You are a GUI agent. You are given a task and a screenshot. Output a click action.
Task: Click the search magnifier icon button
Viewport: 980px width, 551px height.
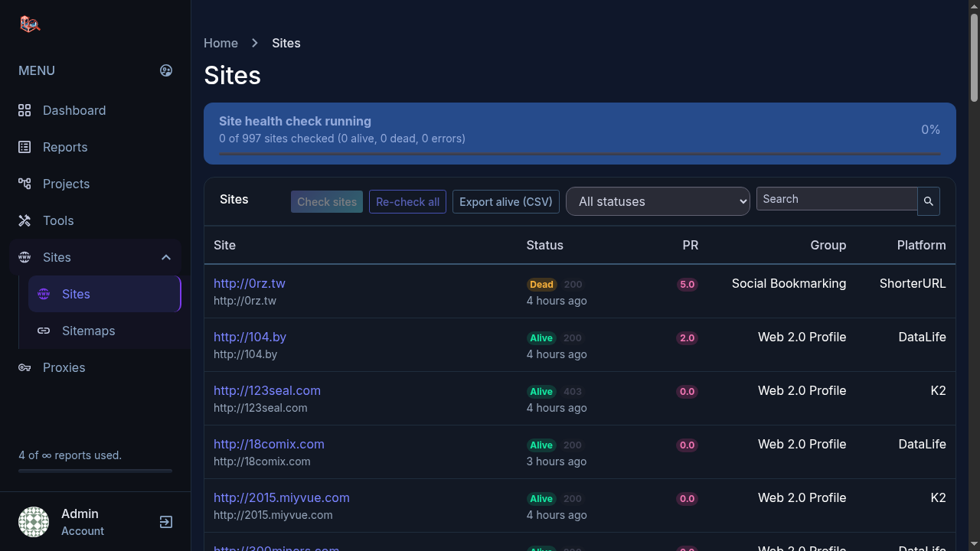point(929,201)
